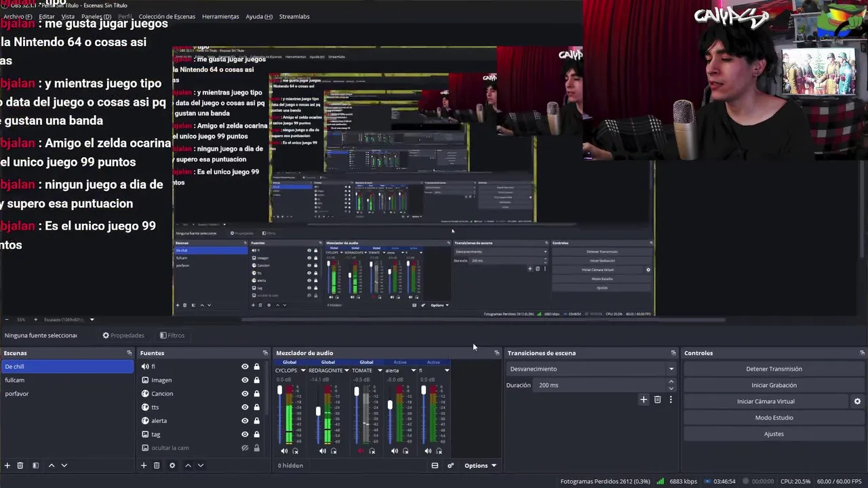
Task: Open transition properties three-dot menu
Action: coord(671,400)
